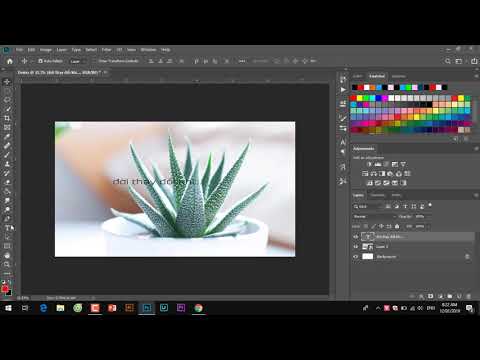Viewport: 480px width, 360px height.
Task: Create a new layer icon
Action: pos(459,296)
